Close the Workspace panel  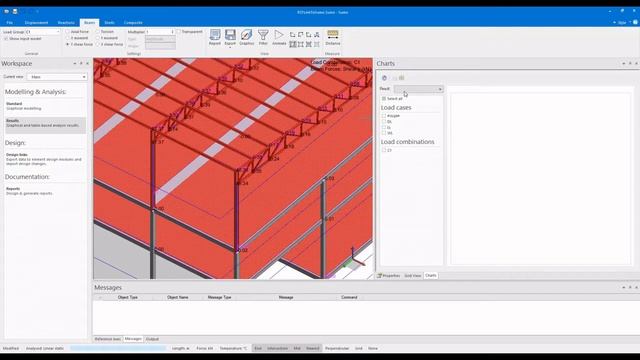tap(87, 64)
